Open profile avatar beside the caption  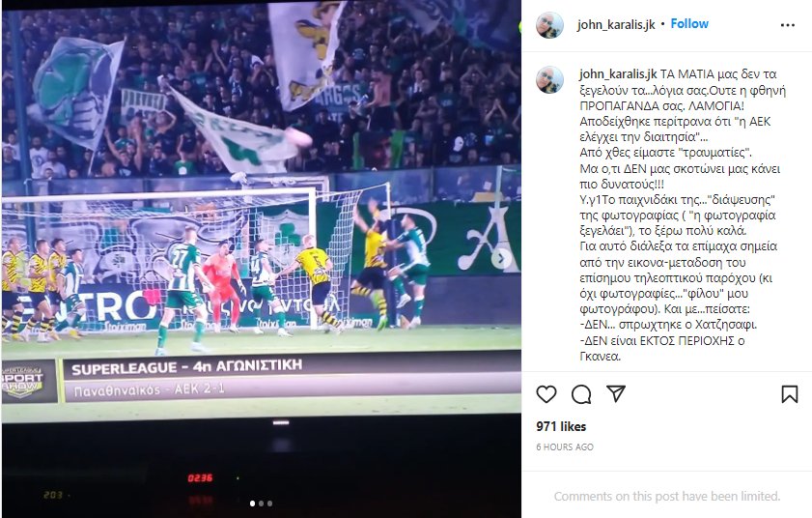(x=549, y=80)
